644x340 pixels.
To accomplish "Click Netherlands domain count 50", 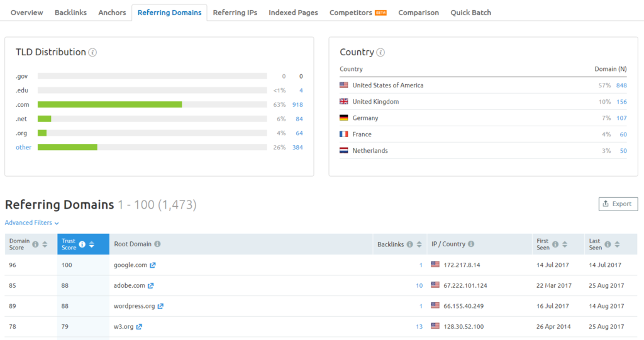I will (x=623, y=151).
